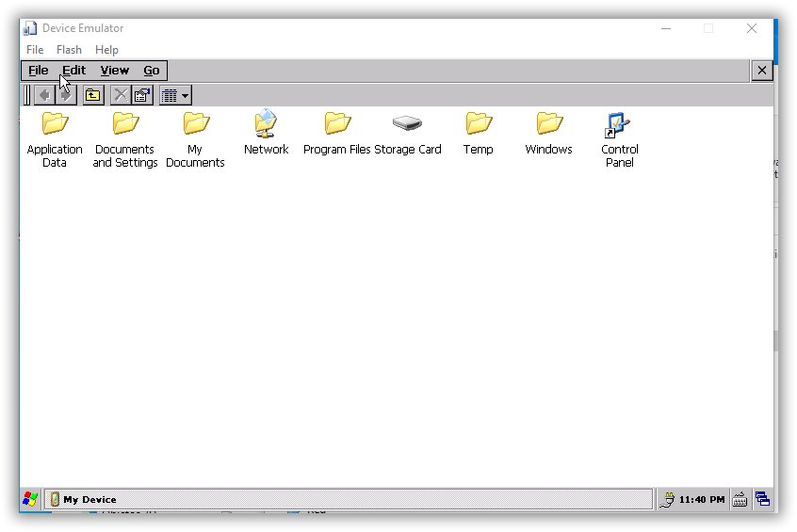Expand the Views dropdown arrow
797x532 pixels.
(x=186, y=95)
